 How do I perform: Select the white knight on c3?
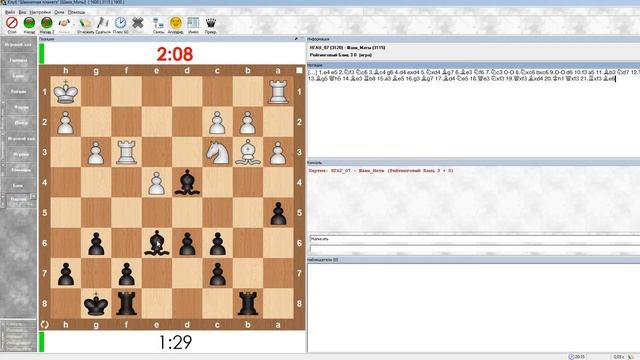point(218,152)
